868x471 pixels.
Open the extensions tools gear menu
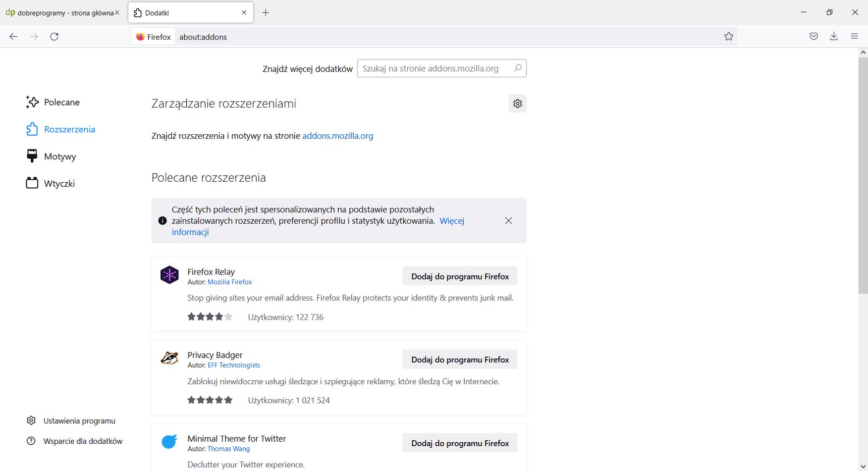[517, 103]
